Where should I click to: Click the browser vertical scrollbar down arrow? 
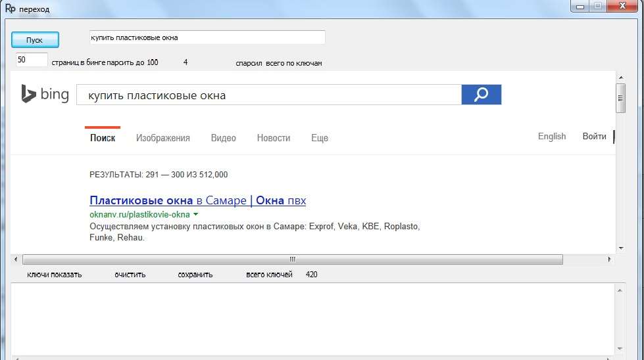tap(621, 248)
